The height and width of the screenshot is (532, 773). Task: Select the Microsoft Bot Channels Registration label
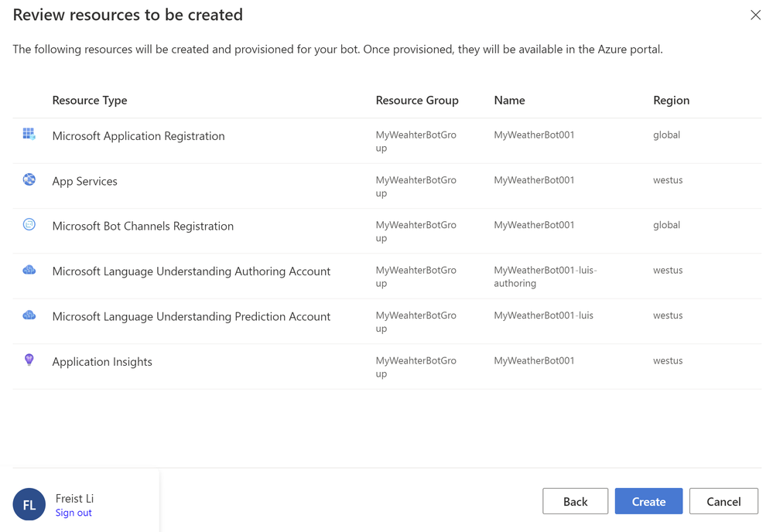(143, 226)
